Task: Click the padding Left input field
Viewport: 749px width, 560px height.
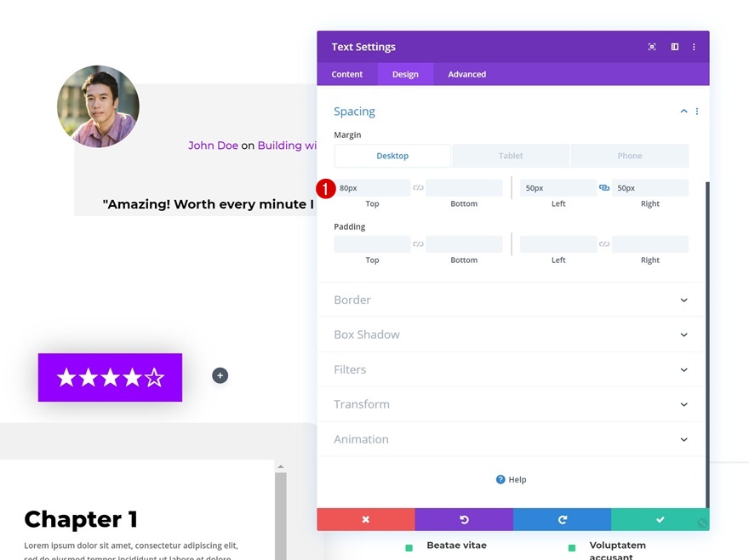Action: pos(558,244)
